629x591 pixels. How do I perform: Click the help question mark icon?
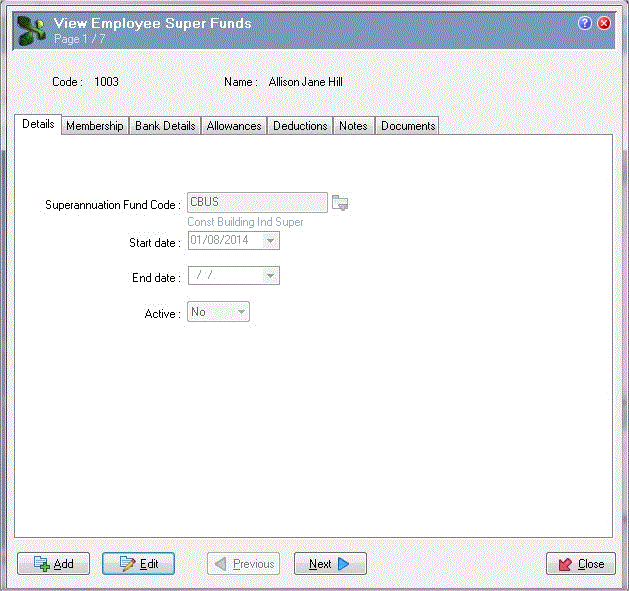(x=585, y=22)
